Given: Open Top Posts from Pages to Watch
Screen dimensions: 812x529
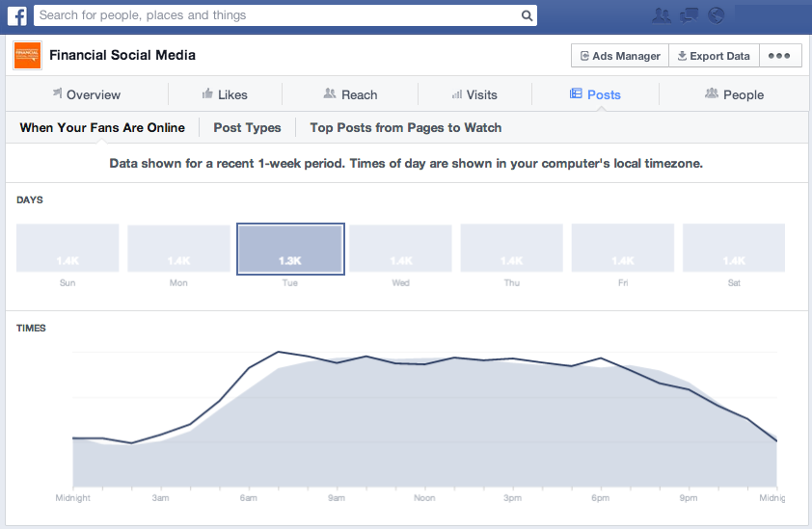Looking at the screenshot, I should coord(405,127).
